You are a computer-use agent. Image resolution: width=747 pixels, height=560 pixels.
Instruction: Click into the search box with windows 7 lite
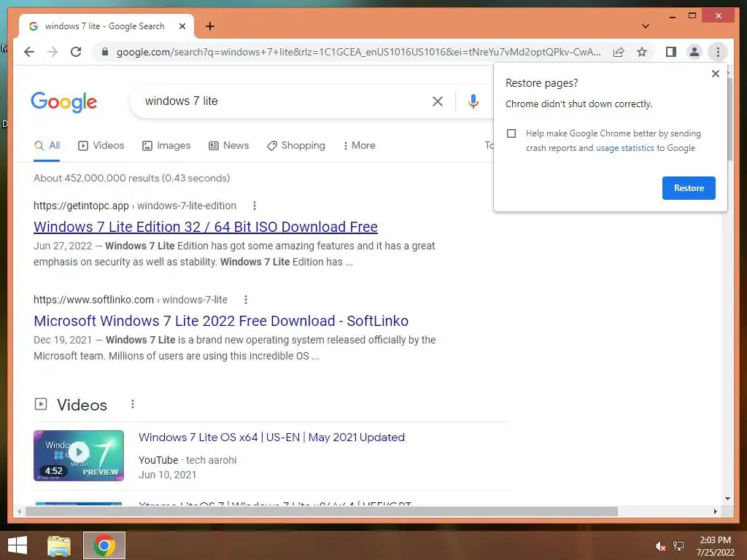tap(281, 101)
